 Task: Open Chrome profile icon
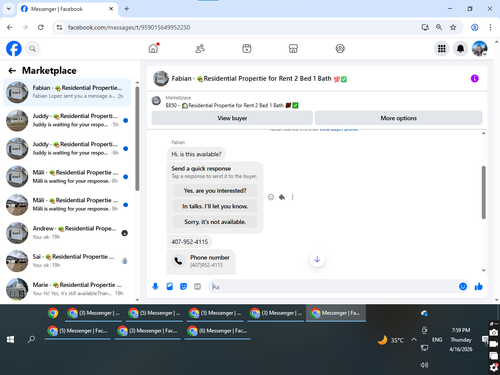click(475, 27)
